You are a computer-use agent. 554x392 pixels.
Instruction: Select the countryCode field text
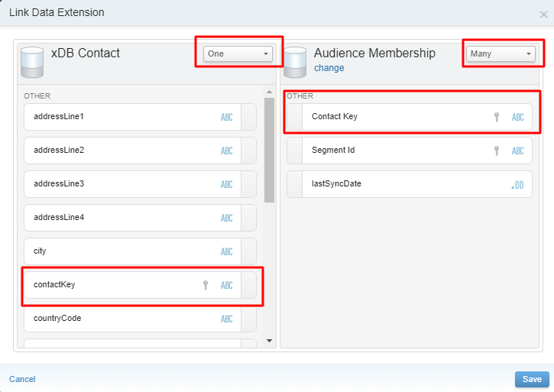(57, 318)
